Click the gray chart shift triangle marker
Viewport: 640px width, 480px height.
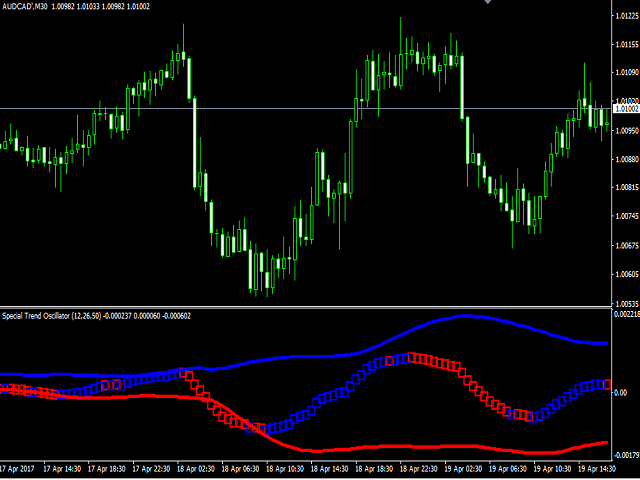click(487, 2)
